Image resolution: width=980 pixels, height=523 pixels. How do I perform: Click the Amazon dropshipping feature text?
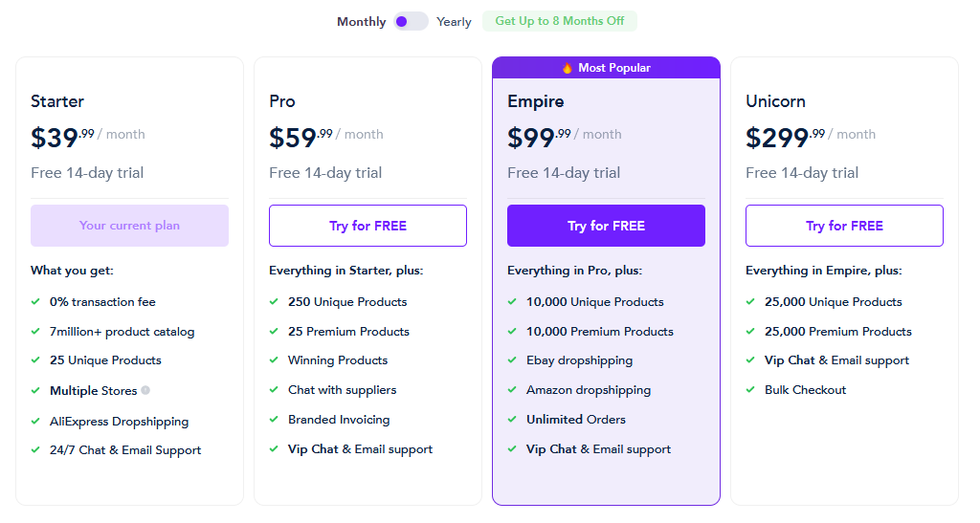(589, 390)
